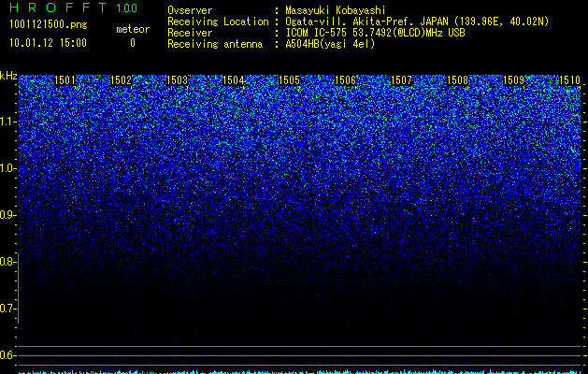Click the observer name Masayuki Kobayashi

pyautogui.click(x=336, y=10)
